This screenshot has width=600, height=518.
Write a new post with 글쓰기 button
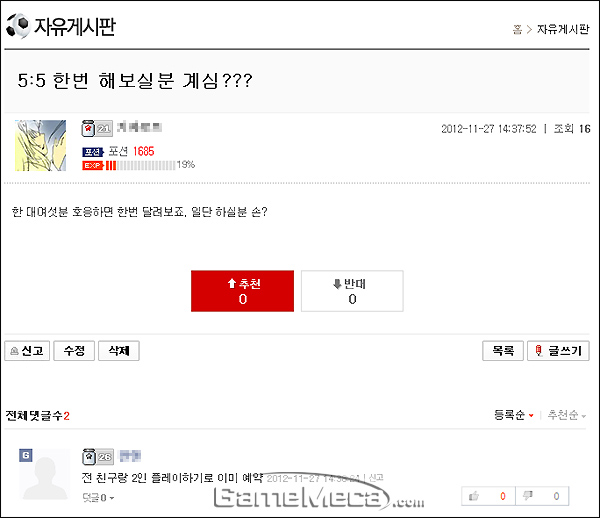click(558, 351)
